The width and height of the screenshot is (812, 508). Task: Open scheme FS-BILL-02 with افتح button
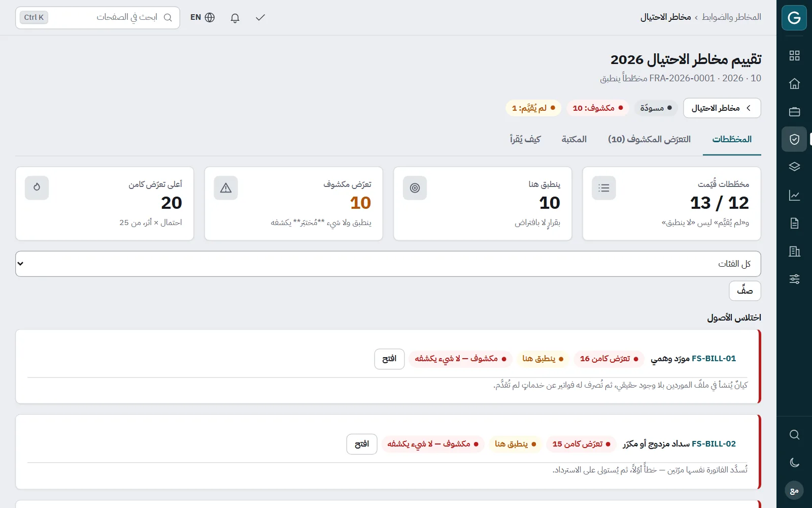coord(362,444)
